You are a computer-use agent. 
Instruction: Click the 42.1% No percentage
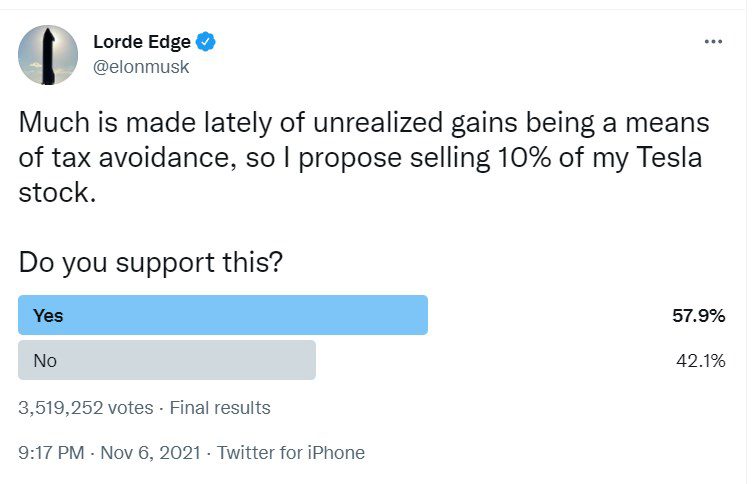[701, 361]
